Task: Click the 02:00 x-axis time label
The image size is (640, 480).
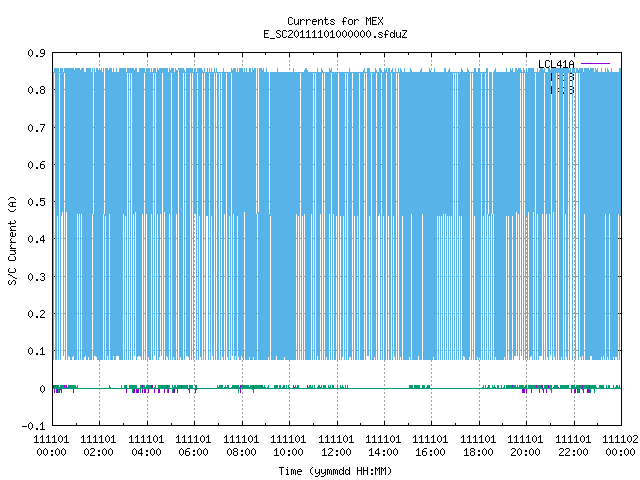Action: pos(98,452)
